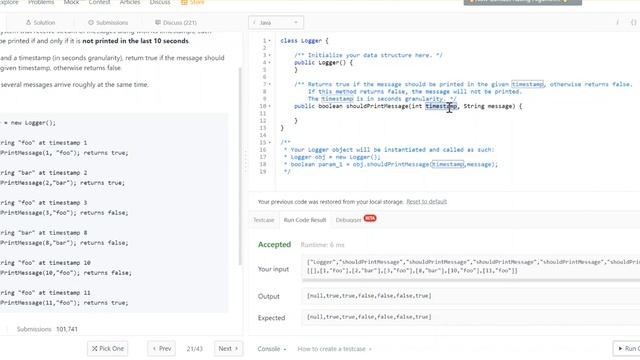Click comment 'Initialize your data structure here' line

coord(368,55)
